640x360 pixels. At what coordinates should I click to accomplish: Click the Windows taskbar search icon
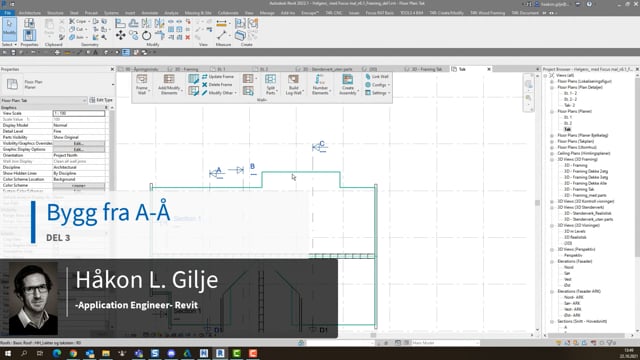(x=24, y=353)
